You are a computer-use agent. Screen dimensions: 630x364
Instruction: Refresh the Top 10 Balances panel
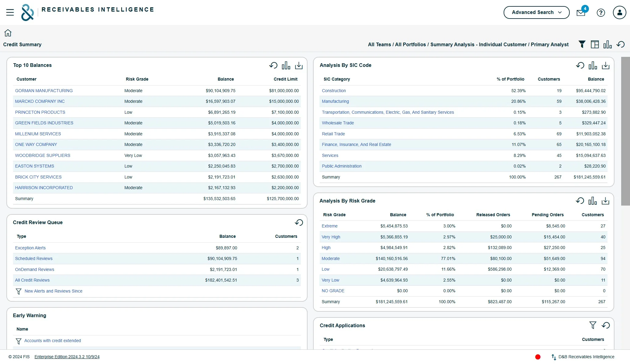tap(273, 65)
